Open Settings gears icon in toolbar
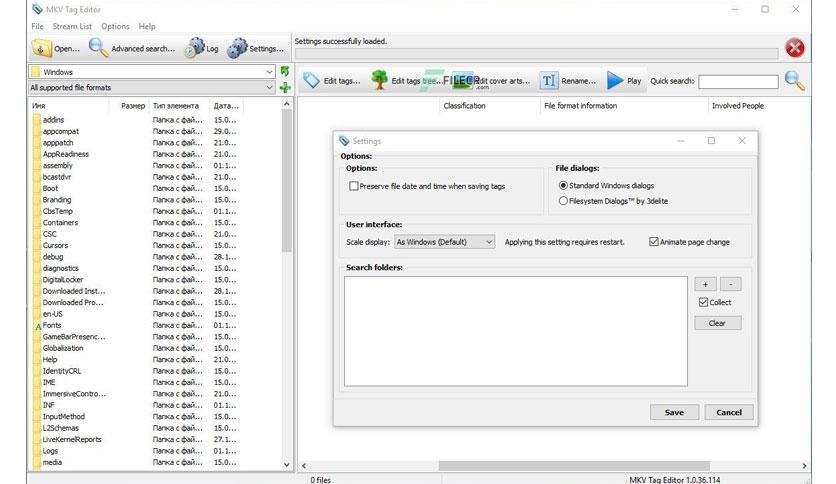836x484 pixels. pyautogui.click(x=237, y=48)
